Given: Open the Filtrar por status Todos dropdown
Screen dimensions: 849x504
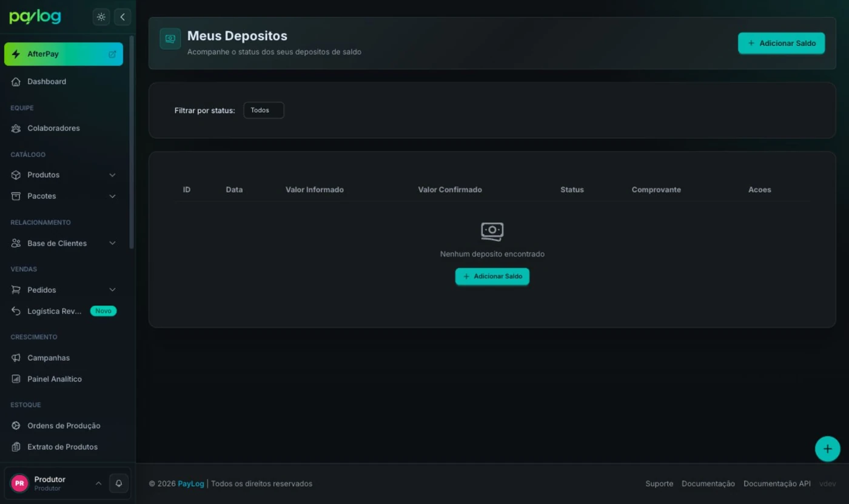Looking at the screenshot, I should tap(264, 110).
